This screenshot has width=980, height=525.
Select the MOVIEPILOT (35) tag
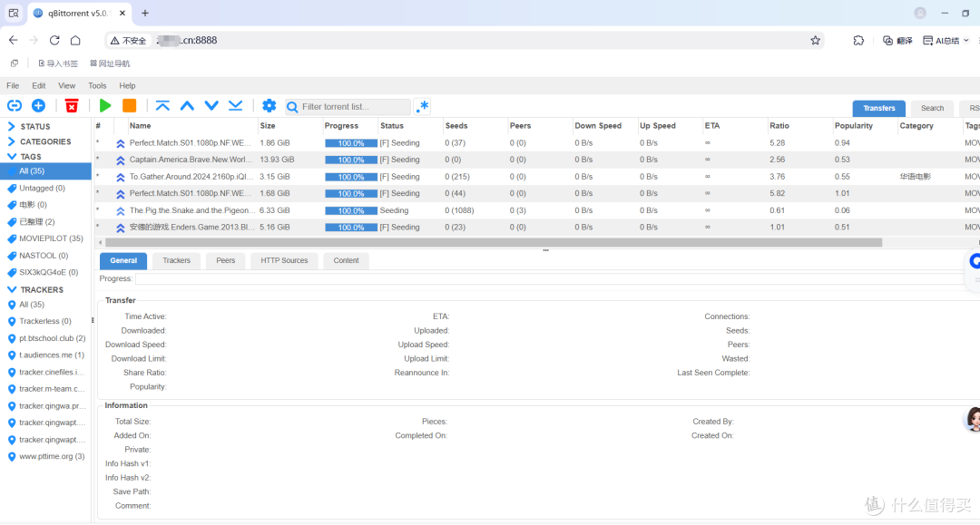[44, 238]
